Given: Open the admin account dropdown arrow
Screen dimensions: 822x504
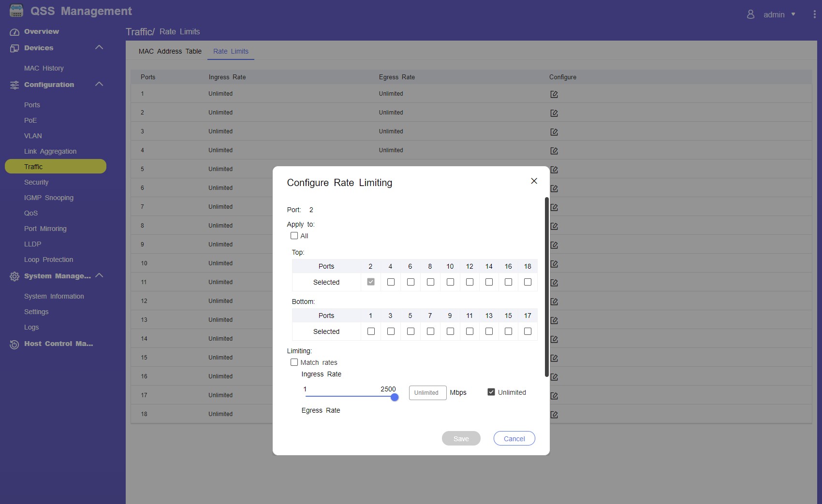Looking at the screenshot, I should pyautogui.click(x=793, y=14).
